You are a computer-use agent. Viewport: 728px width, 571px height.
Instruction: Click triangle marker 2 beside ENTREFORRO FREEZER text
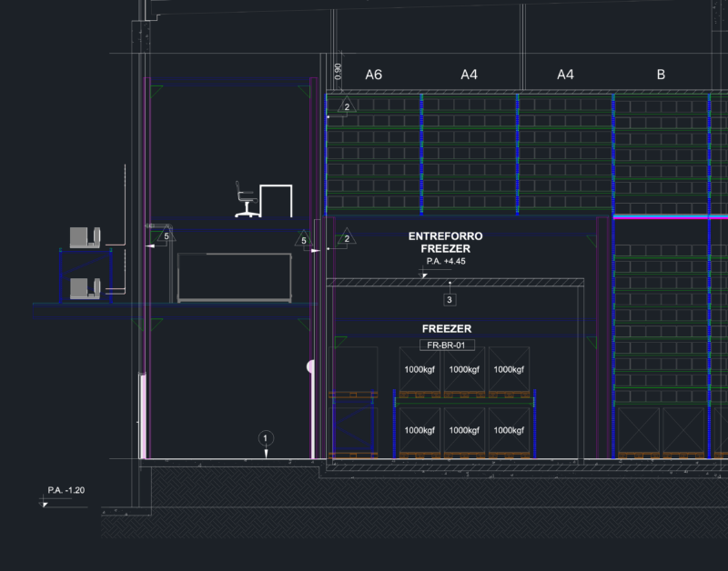pyautogui.click(x=347, y=237)
